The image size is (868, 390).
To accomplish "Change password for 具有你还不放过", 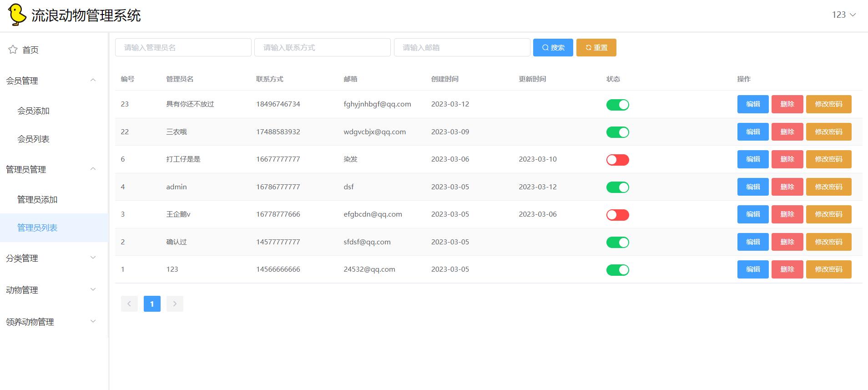I will point(828,104).
